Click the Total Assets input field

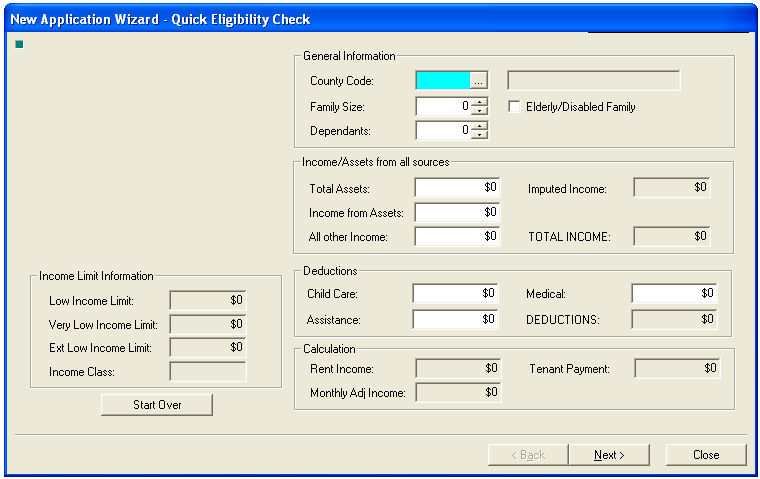point(457,188)
